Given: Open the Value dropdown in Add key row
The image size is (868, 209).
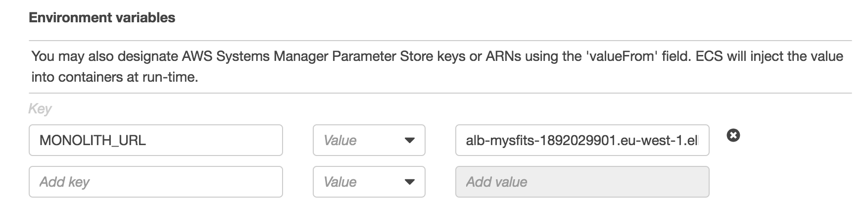Looking at the screenshot, I should pyautogui.click(x=369, y=182).
